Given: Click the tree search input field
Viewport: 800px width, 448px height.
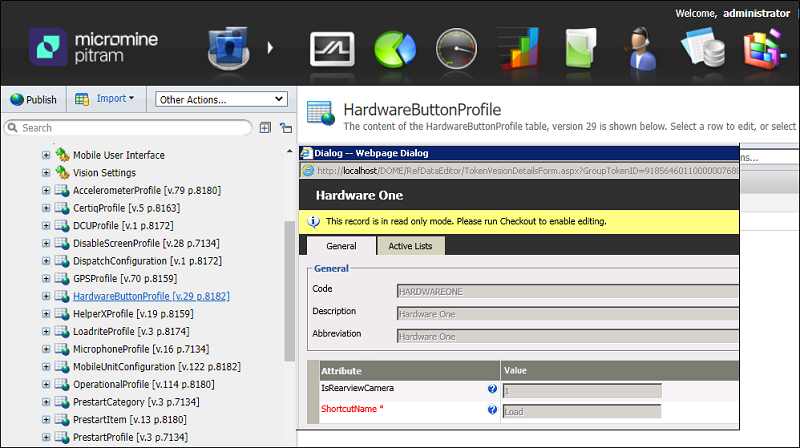Looking at the screenshot, I should (130, 128).
